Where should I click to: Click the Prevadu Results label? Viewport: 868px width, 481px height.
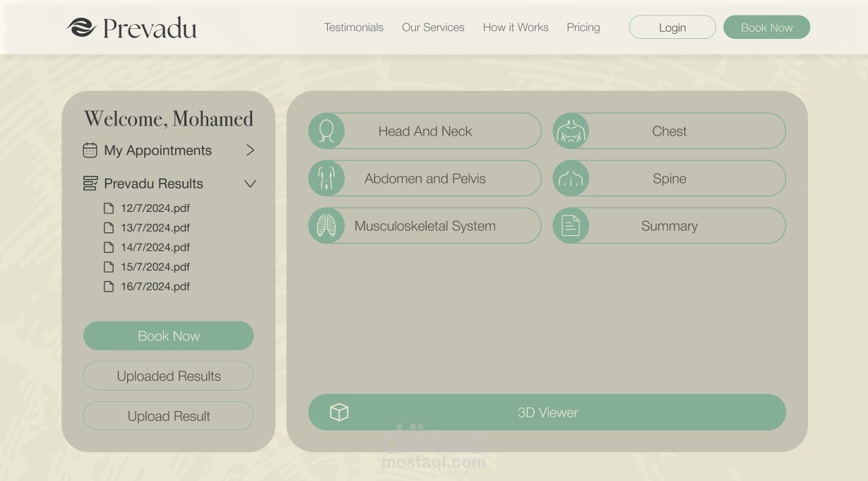tap(153, 184)
